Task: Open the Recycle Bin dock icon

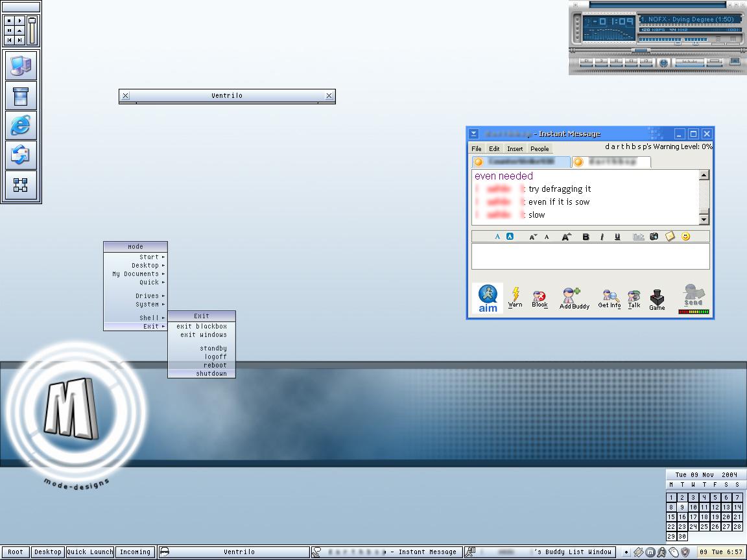Action: click(x=21, y=96)
